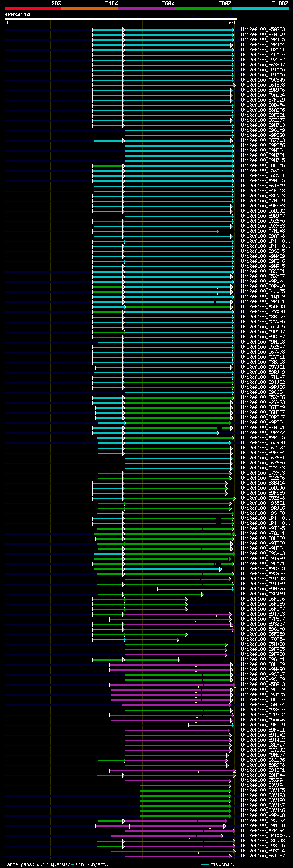Click the 504 end-position label
The height and width of the screenshot is (868, 293).
click(231, 22)
